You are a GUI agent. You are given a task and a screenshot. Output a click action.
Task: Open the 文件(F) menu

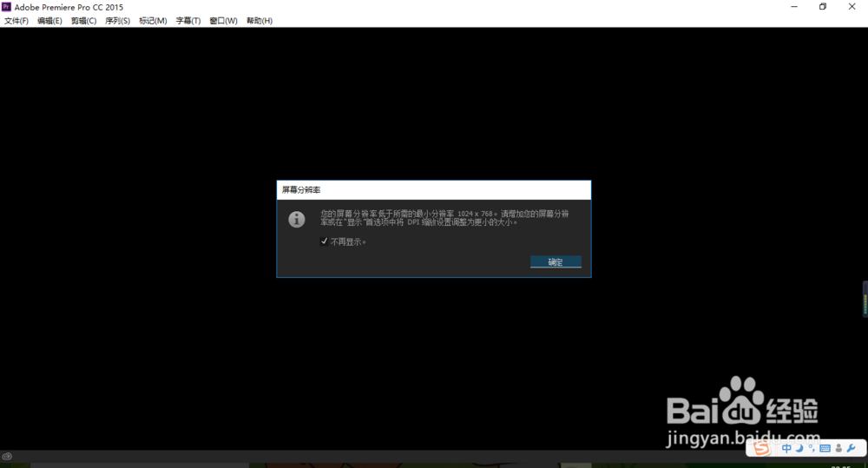(x=16, y=21)
